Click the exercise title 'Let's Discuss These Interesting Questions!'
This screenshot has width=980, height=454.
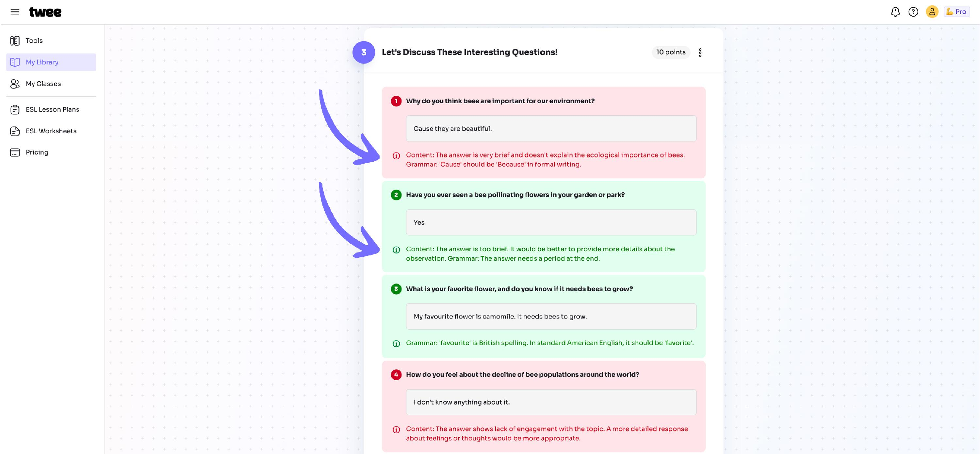point(469,52)
